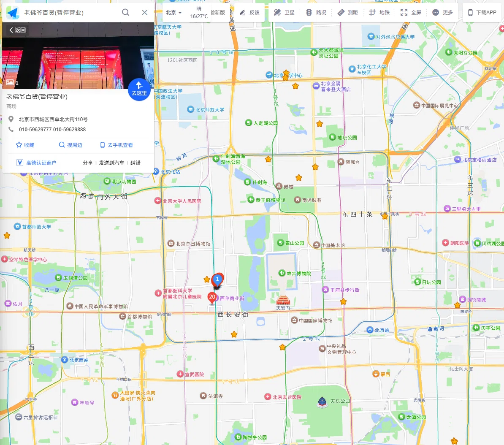Click the blue 去这里 navigation button
Image resolution: width=504 pixels, height=445 pixels.
(139, 90)
